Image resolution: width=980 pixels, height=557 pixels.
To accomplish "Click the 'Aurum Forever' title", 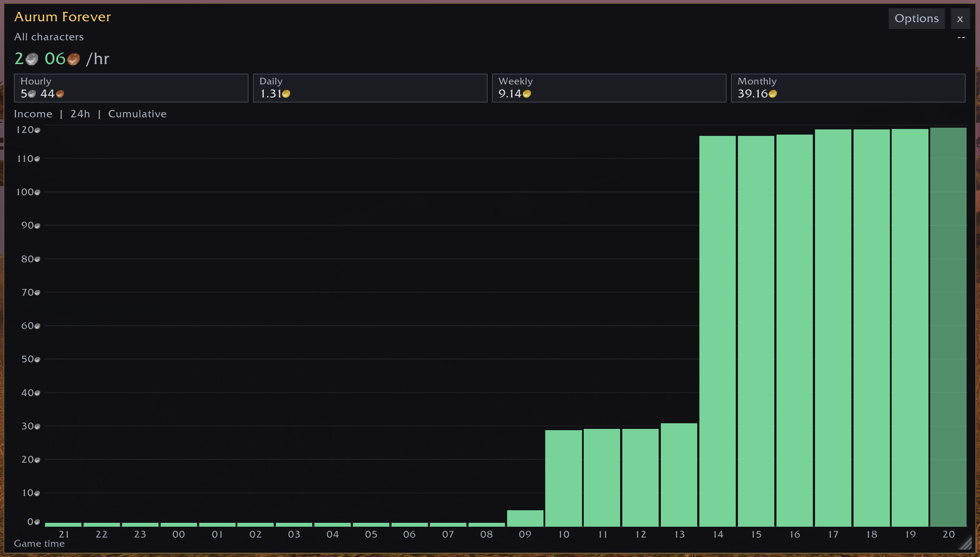I will 63,17.
